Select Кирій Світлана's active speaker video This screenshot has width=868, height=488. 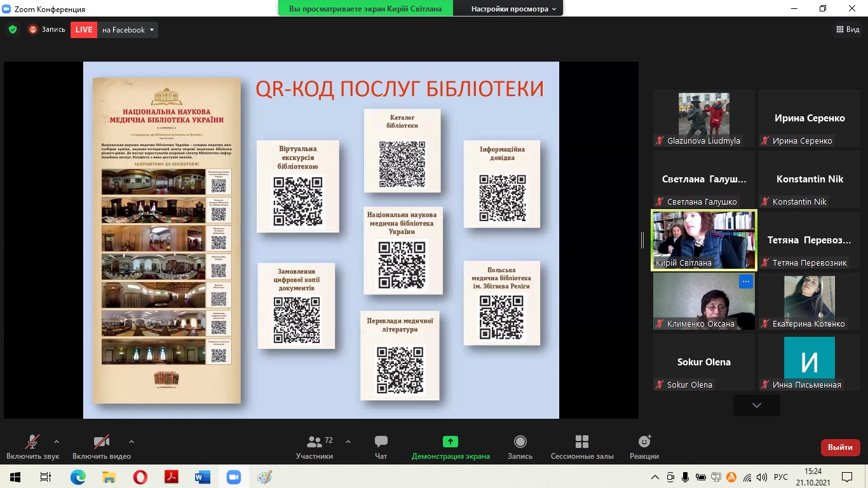(704, 240)
